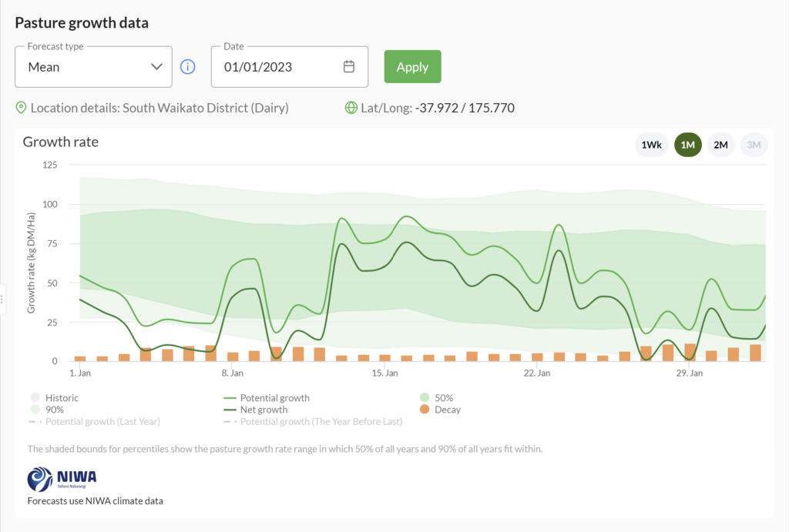This screenshot has width=789, height=532.
Task: Select the 1M time range toggle
Action: (687, 144)
